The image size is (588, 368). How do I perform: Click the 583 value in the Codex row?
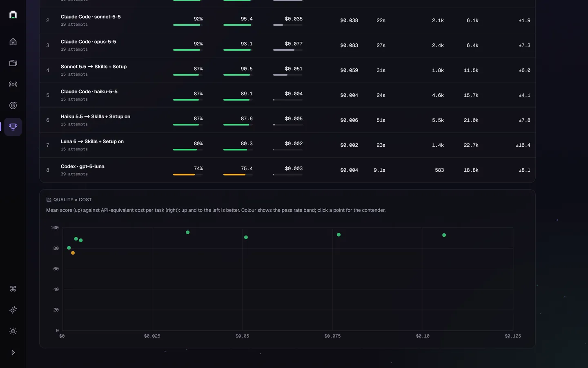[439, 170]
